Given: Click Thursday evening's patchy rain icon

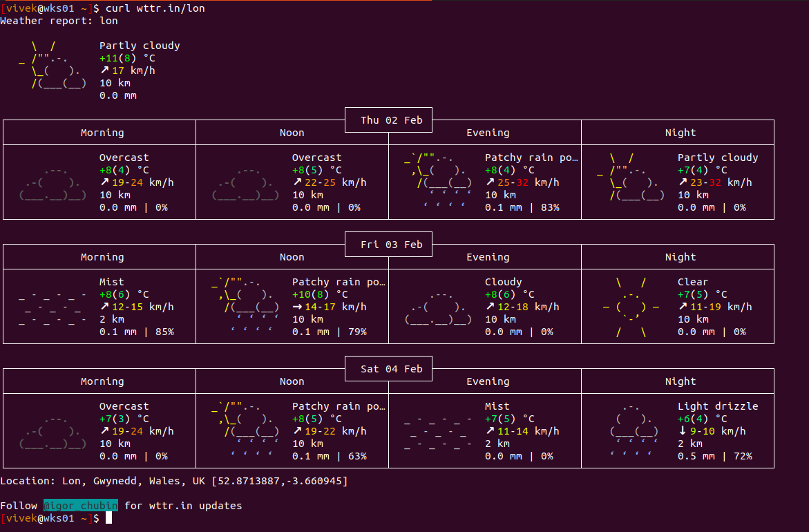Looking at the screenshot, I should [439, 182].
